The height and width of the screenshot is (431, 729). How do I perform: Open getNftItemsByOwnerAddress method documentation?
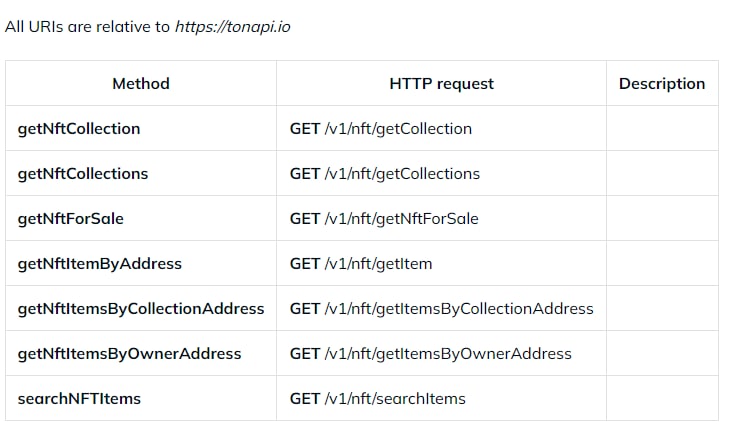point(129,354)
